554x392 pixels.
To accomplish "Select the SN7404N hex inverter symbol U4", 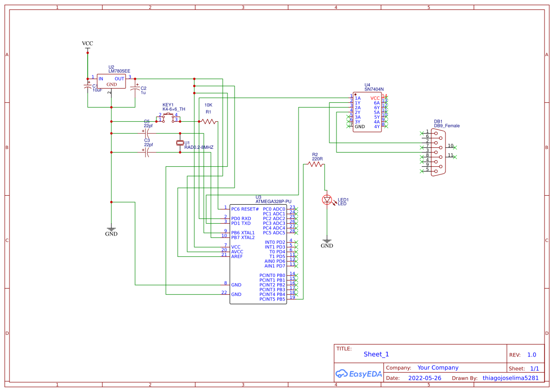I will pos(366,111).
